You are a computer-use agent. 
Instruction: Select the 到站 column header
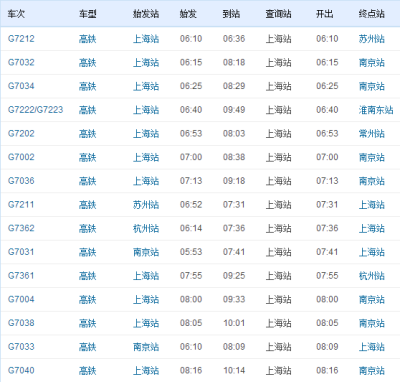point(231,14)
